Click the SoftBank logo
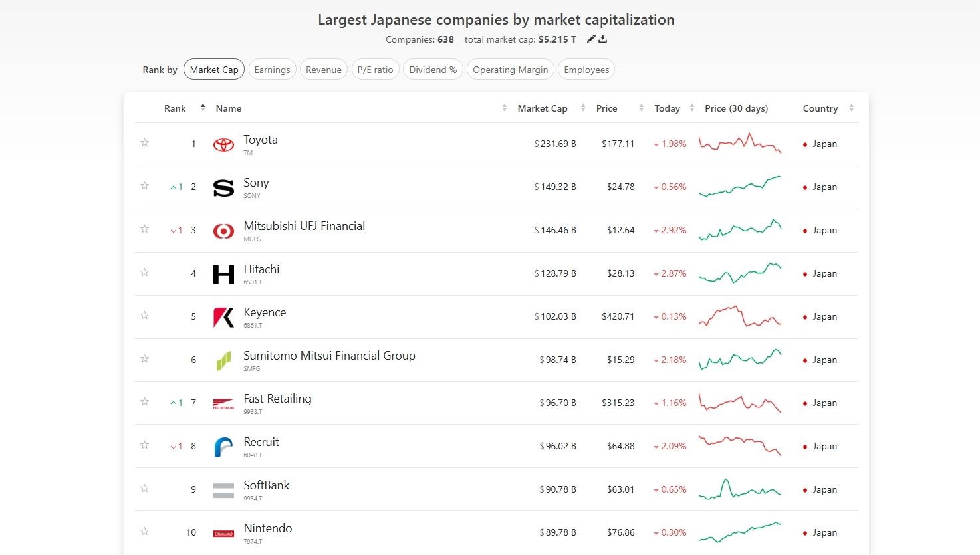The image size is (980, 555). tap(223, 490)
